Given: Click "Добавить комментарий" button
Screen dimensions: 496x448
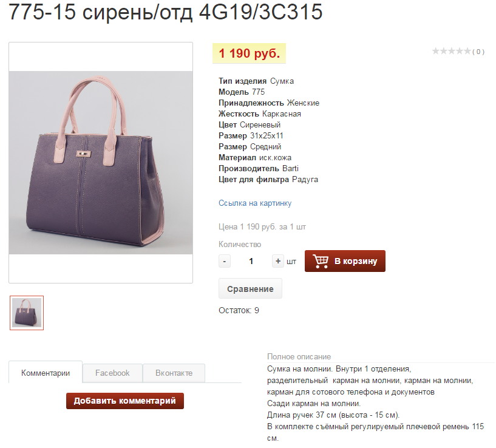Looking at the screenshot, I should (x=125, y=401).
